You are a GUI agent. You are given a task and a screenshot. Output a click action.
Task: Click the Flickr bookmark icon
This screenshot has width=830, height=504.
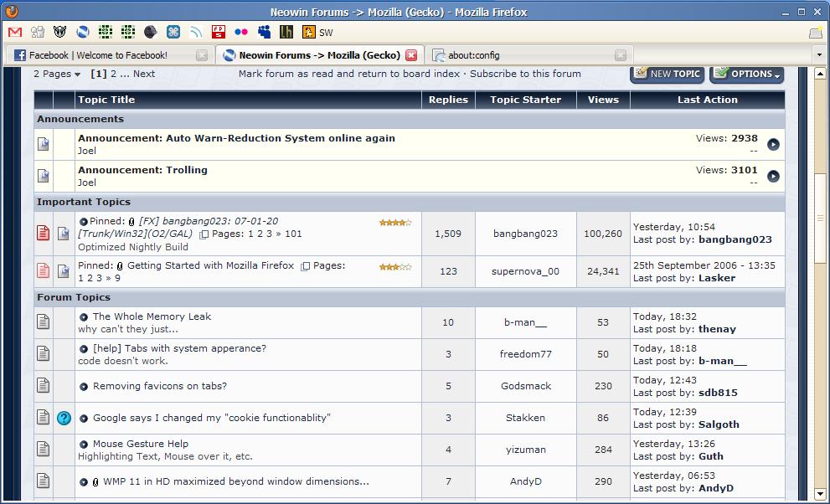(x=241, y=32)
